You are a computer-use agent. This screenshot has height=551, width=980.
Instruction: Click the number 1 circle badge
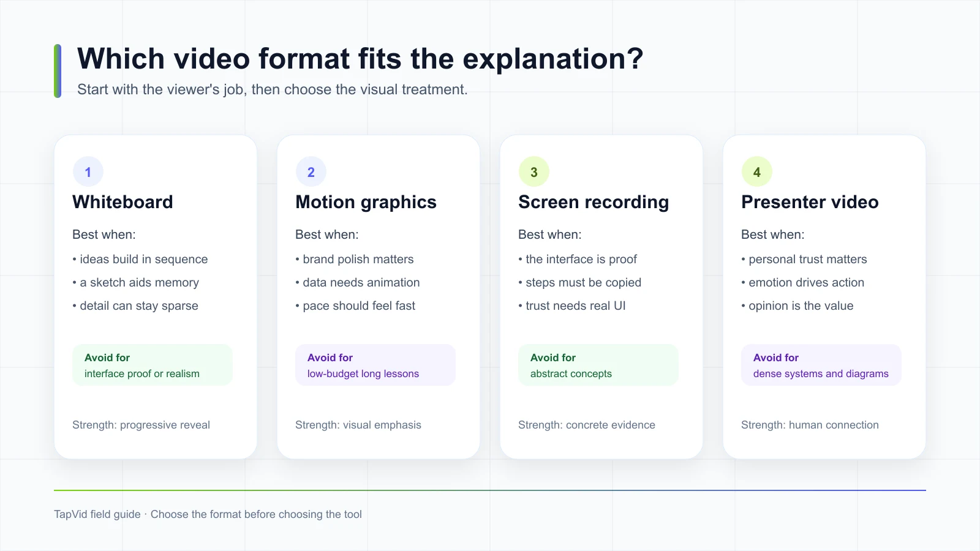click(x=88, y=172)
